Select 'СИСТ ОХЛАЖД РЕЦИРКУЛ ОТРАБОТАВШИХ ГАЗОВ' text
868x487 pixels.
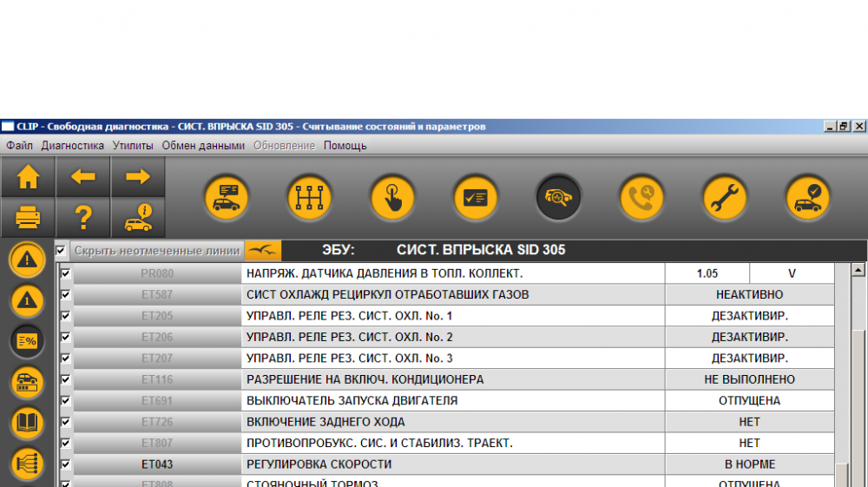[387, 294]
